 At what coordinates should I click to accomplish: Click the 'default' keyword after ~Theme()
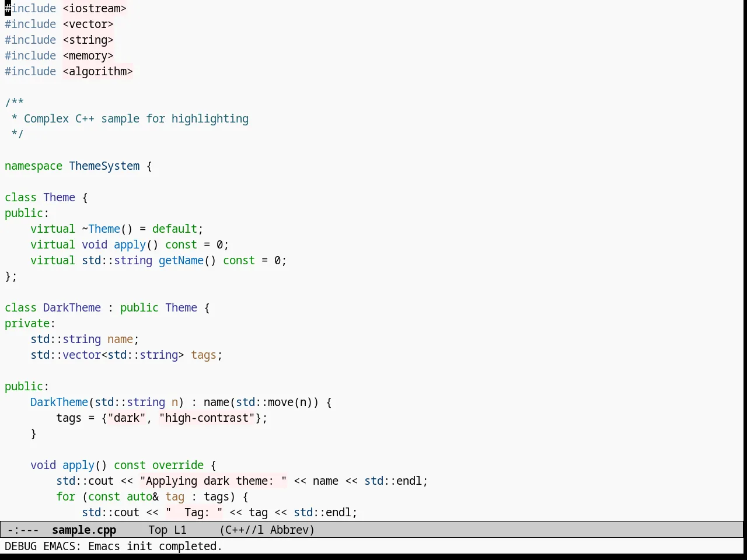point(174,229)
